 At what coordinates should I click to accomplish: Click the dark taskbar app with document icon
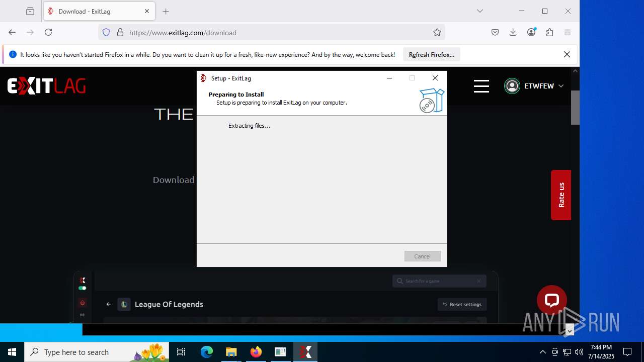tap(280, 352)
